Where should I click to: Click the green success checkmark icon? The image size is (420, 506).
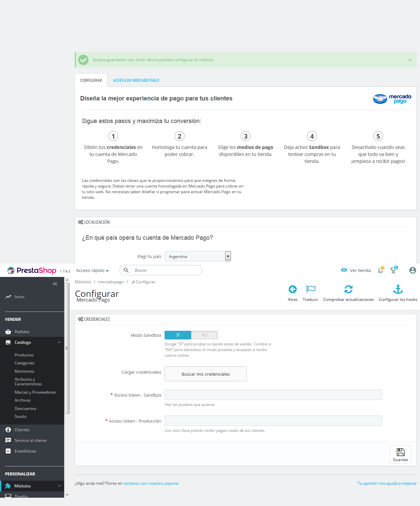83,60
